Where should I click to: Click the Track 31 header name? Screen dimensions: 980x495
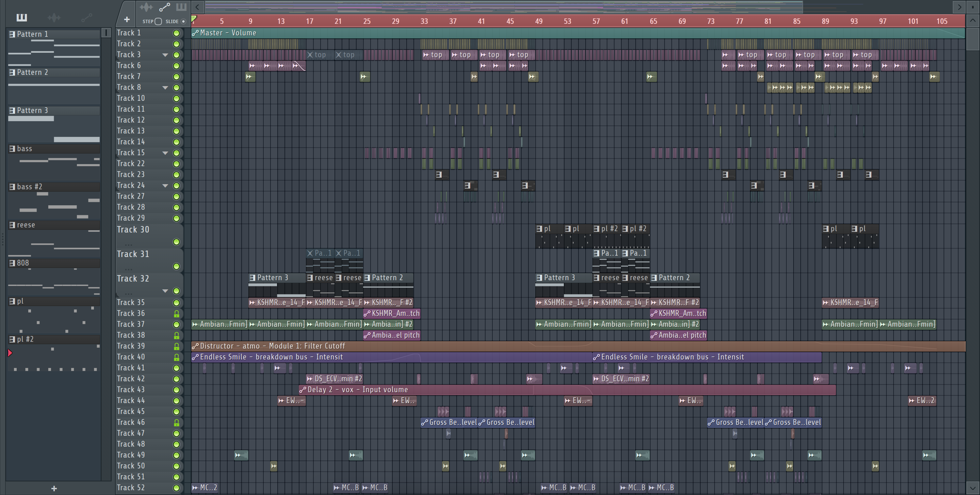[x=133, y=254]
